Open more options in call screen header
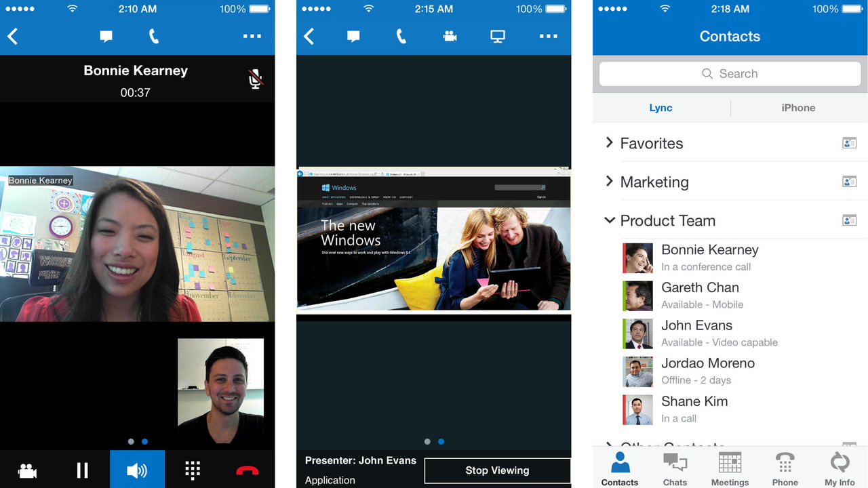This screenshot has width=868, height=488. (x=252, y=37)
